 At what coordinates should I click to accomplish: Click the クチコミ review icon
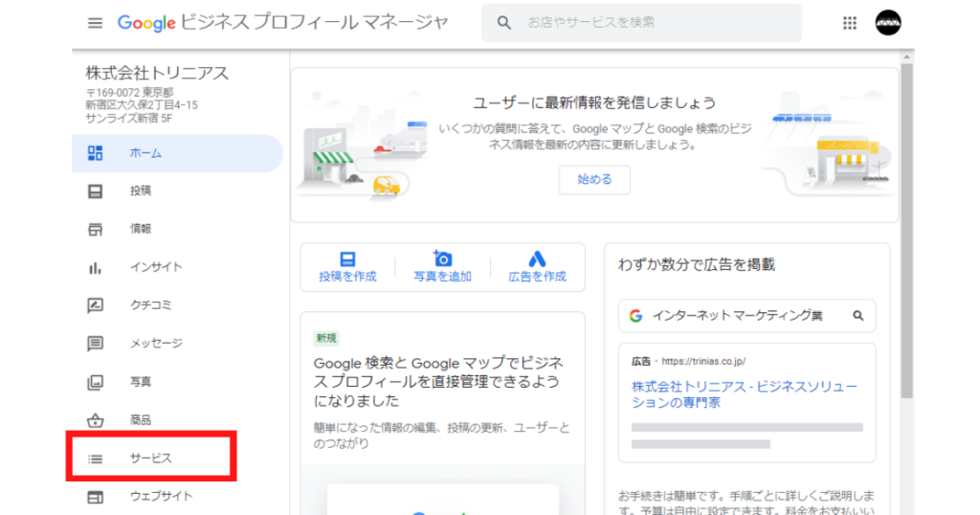[95, 305]
